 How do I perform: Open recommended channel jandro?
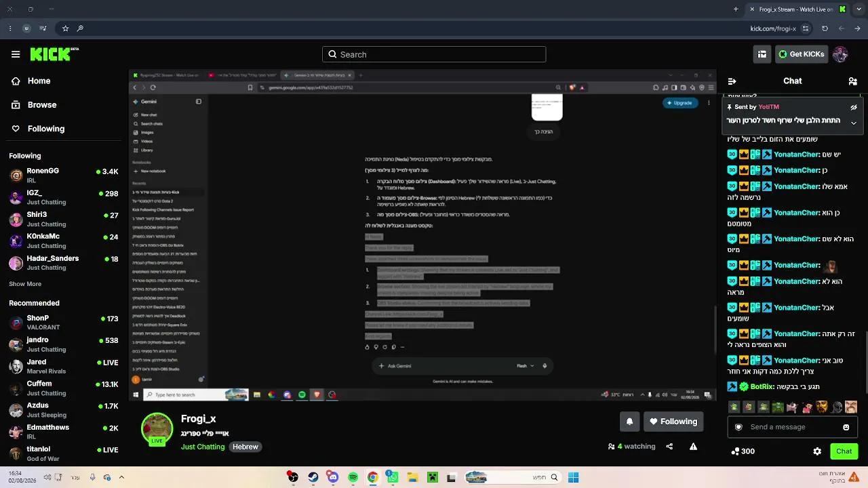64,344
